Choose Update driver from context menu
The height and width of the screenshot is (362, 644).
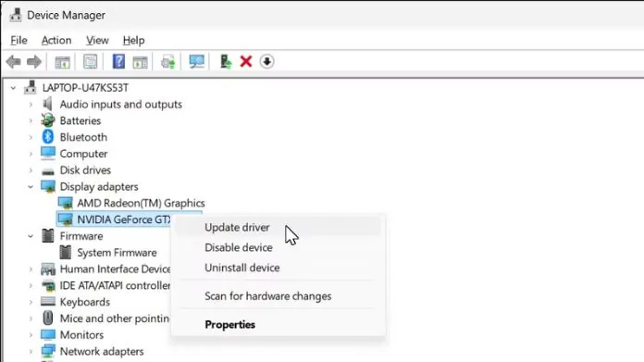[x=279, y=227]
